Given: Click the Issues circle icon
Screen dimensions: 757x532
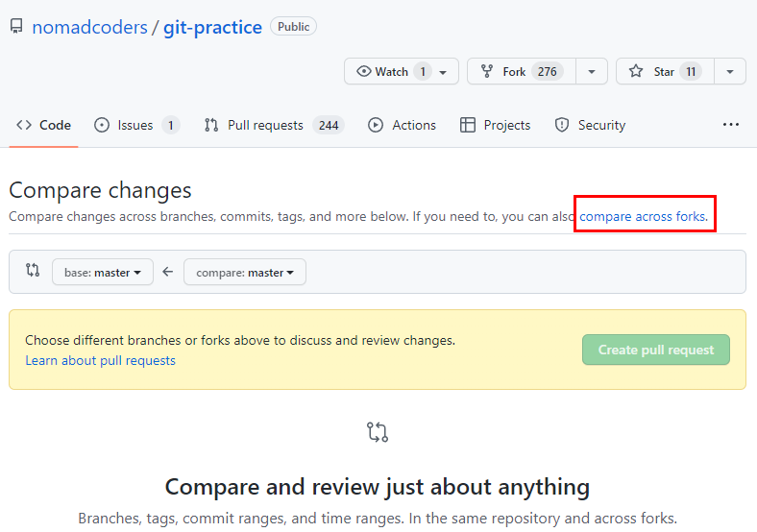Looking at the screenshot, I should [x=102, y=125].
